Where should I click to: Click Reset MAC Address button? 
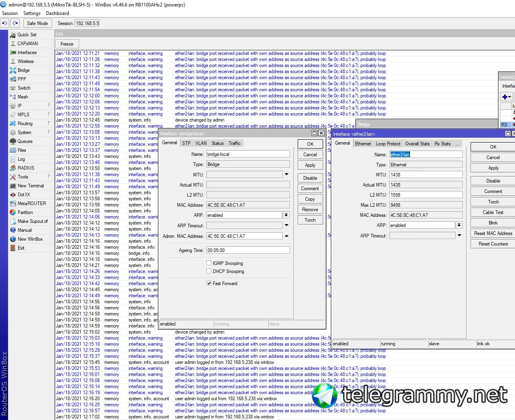(x=493, y=233)
